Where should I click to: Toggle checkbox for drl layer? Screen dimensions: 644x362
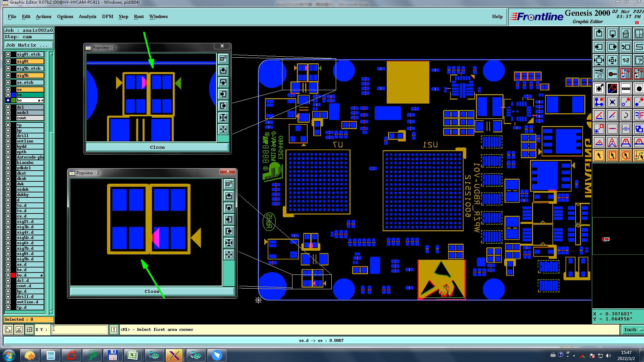pos(8,107)
